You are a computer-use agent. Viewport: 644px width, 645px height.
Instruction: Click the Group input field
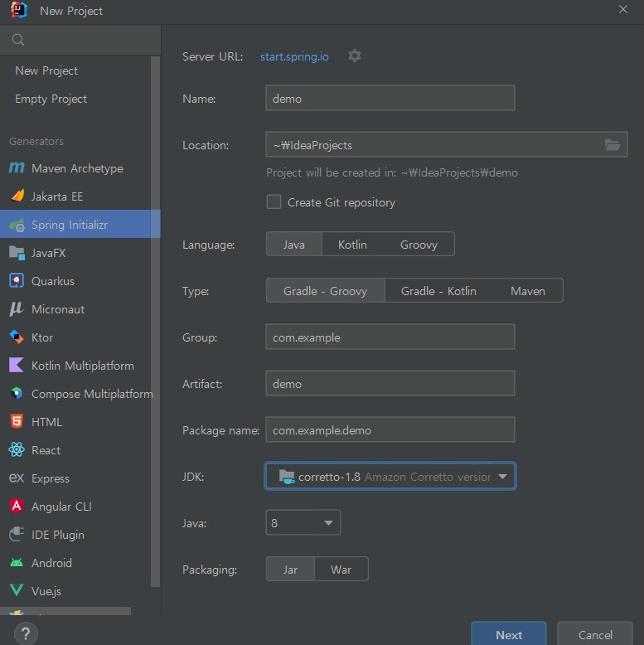click(390, 337)
